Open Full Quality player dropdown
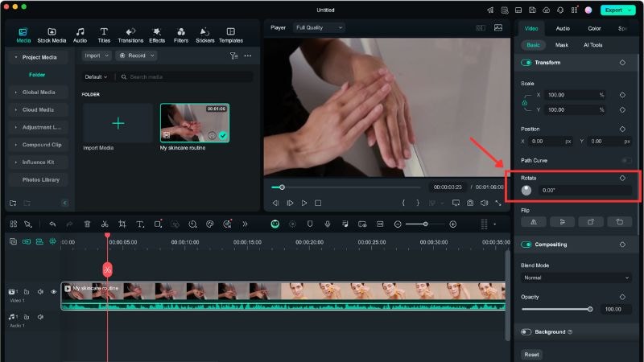Viewport: 644px width, 362px height. (x=319, y=27)
